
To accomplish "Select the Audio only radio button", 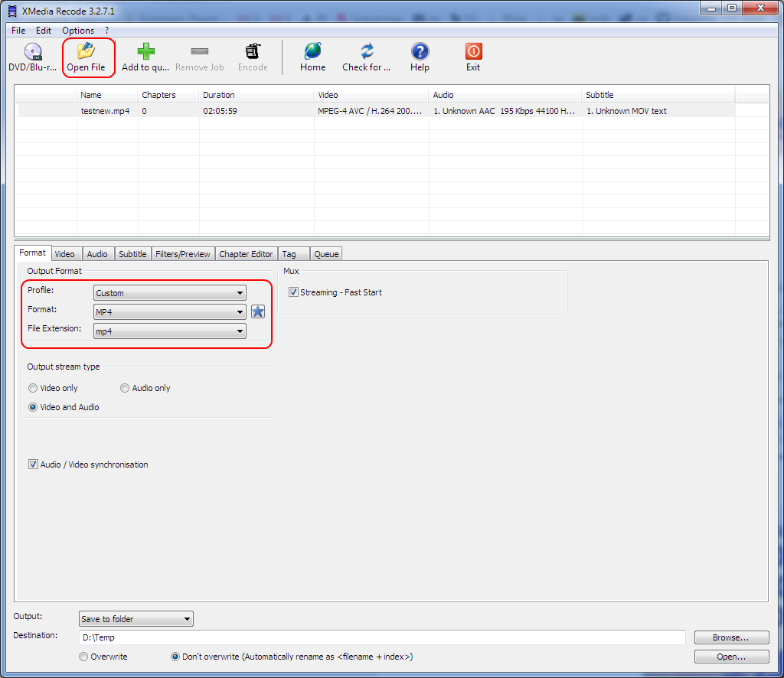I will point(125,388).
